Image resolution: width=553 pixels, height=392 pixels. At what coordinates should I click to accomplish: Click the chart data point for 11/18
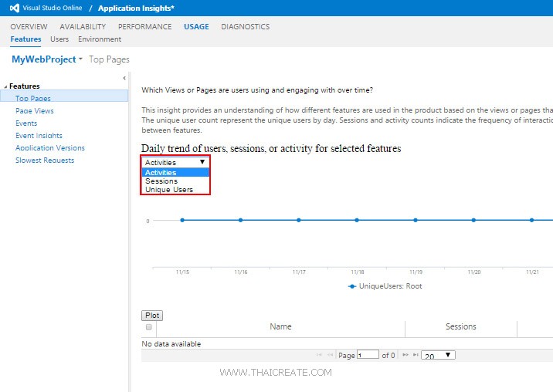(x=357, y=220)
